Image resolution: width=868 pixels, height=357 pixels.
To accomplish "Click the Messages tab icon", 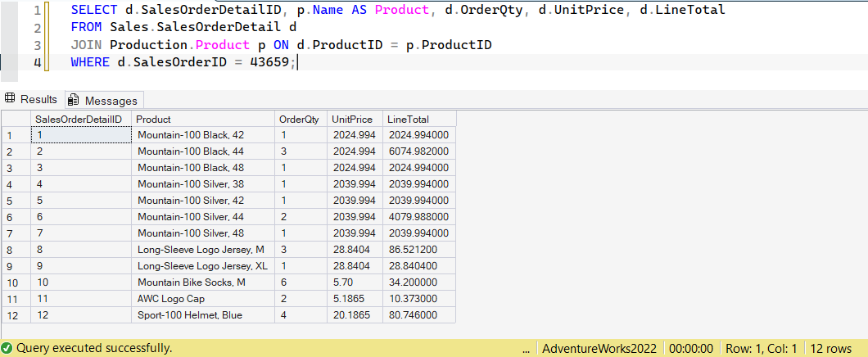I will click(73, 100).
